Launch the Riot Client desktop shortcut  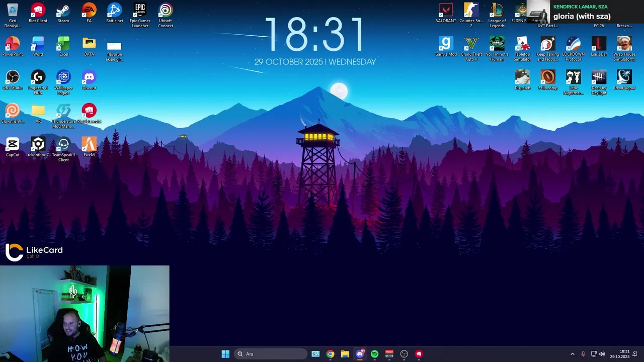38,14
